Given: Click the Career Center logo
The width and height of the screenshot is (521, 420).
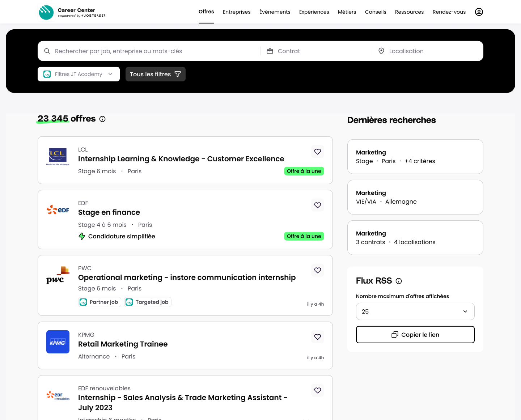Looking at the screenshot, I should pos(72,12).
